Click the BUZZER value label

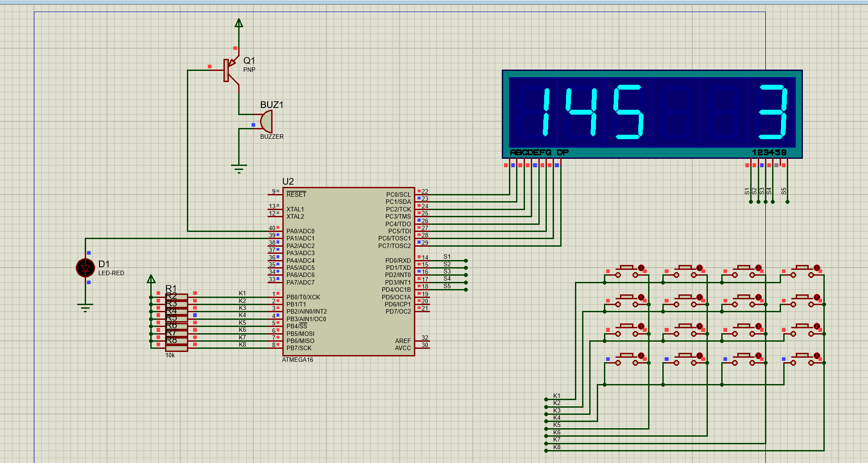(272, 136)
